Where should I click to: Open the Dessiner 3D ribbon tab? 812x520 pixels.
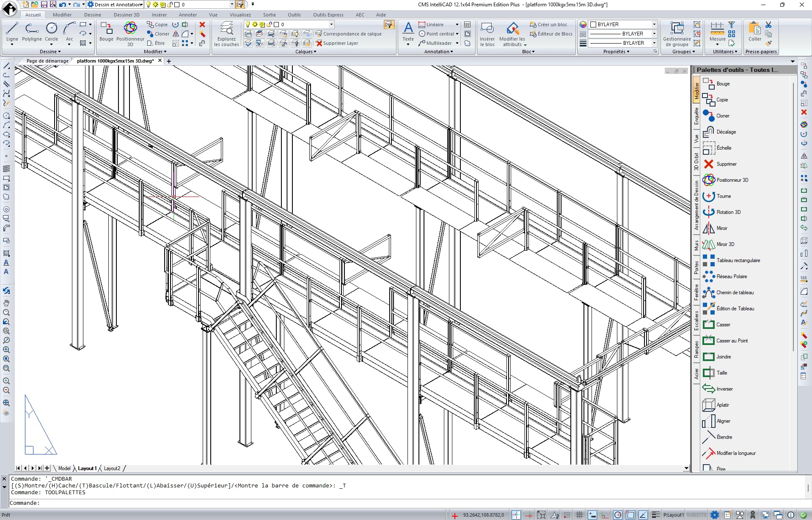point(127,15)
